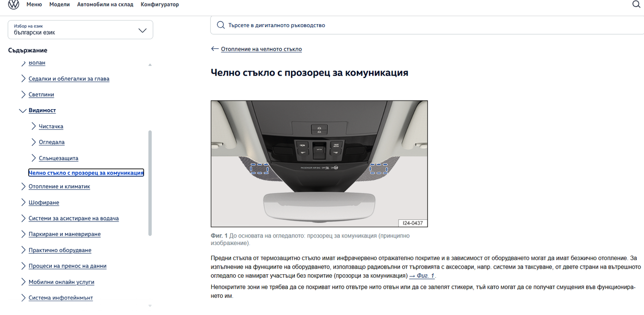The width and height of the screenshot is (644, 315).
Task: Collapse the Видимост section chevron
Action: click(x=22, y=110)
